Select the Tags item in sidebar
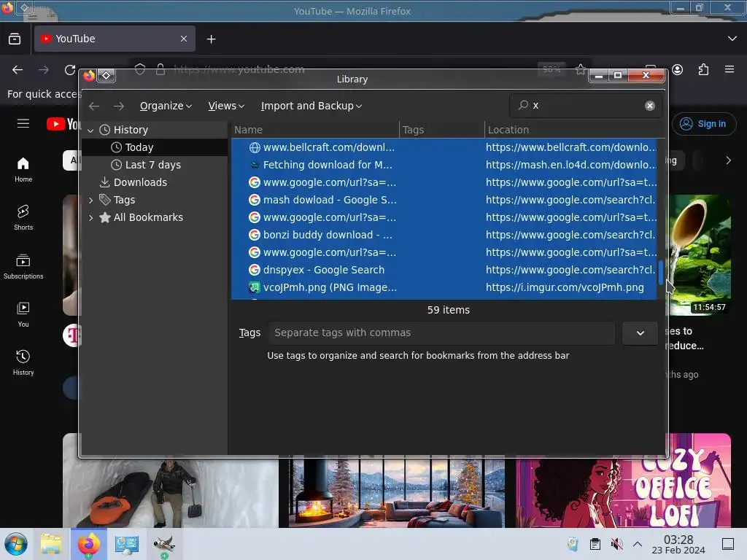747x560 pixels. [155, 200]
